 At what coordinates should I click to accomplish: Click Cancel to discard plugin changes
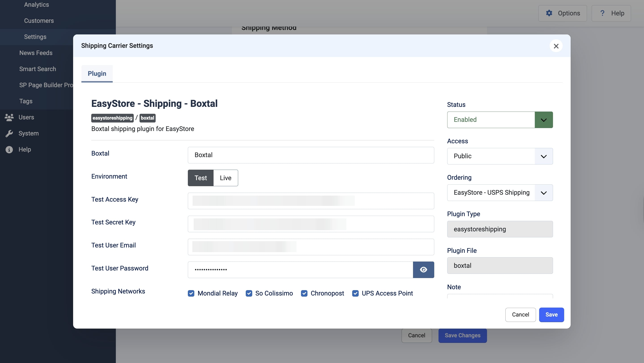[520, 314]
